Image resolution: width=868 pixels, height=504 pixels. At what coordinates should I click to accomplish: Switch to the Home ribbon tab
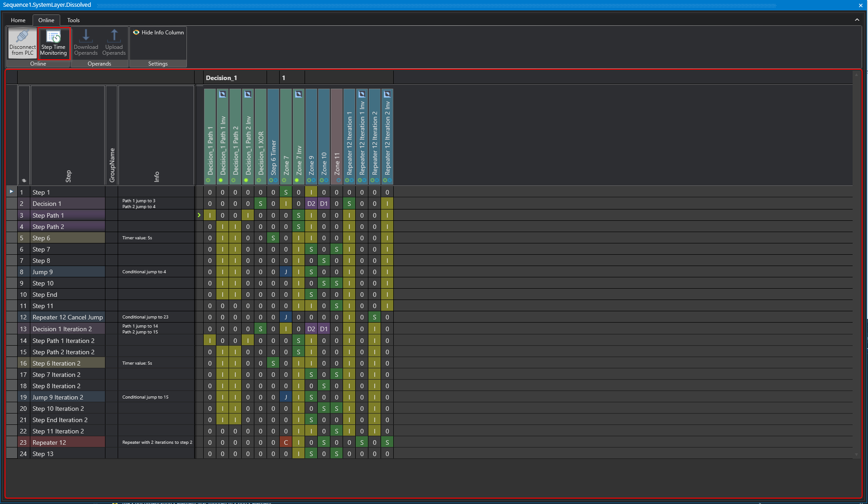coord(18,20)
